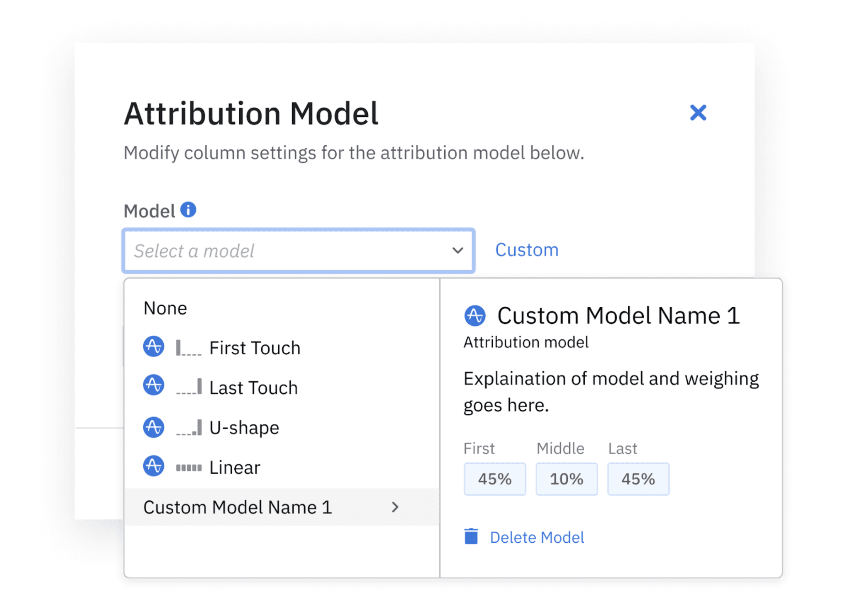The height and width of the screenshot is (616, 848).
Task: Open the Custom link next to model selector
Action: [526, 249]
